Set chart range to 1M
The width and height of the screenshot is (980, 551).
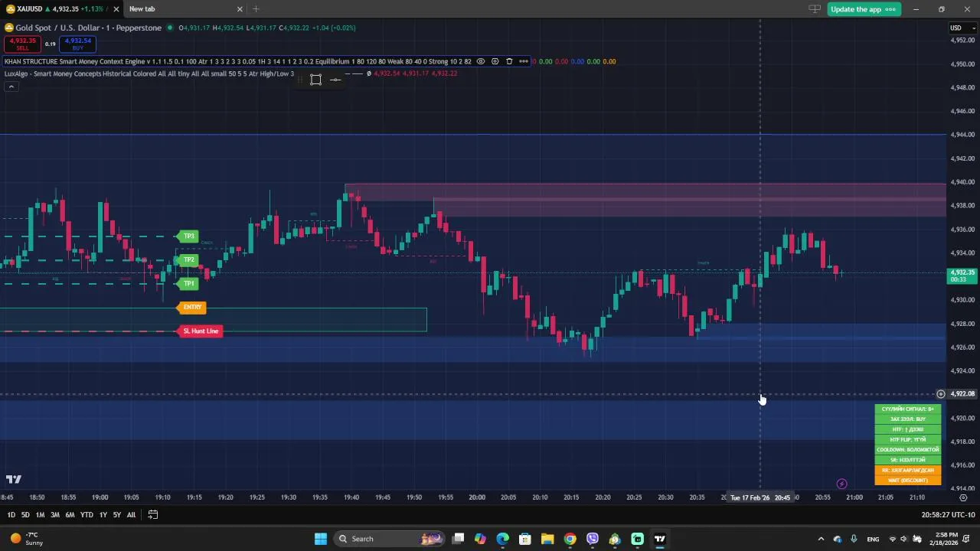pos(40,515)
